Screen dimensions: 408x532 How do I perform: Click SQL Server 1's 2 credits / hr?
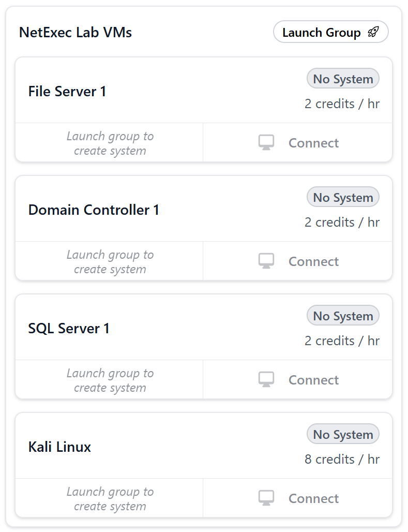pos(342,341)
